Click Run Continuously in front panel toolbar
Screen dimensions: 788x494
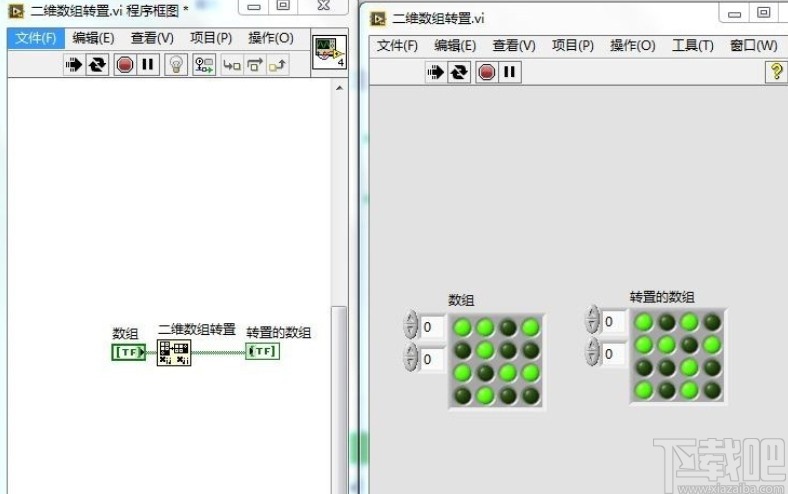click(x=459, y=72)
